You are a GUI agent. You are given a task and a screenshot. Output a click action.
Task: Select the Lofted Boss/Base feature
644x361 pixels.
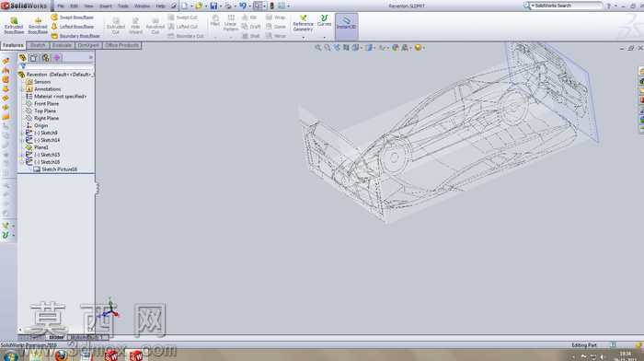[73, 27]
